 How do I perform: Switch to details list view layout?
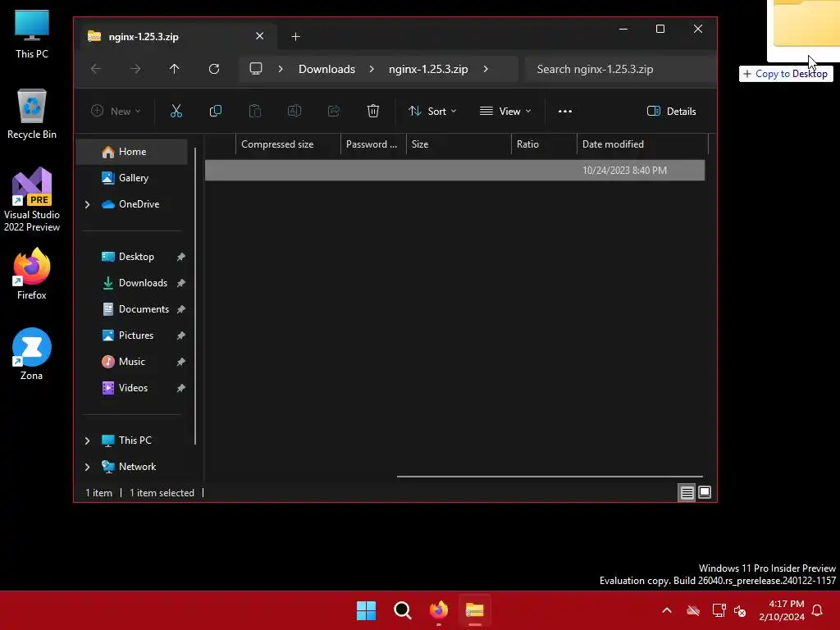pos(687,492)
